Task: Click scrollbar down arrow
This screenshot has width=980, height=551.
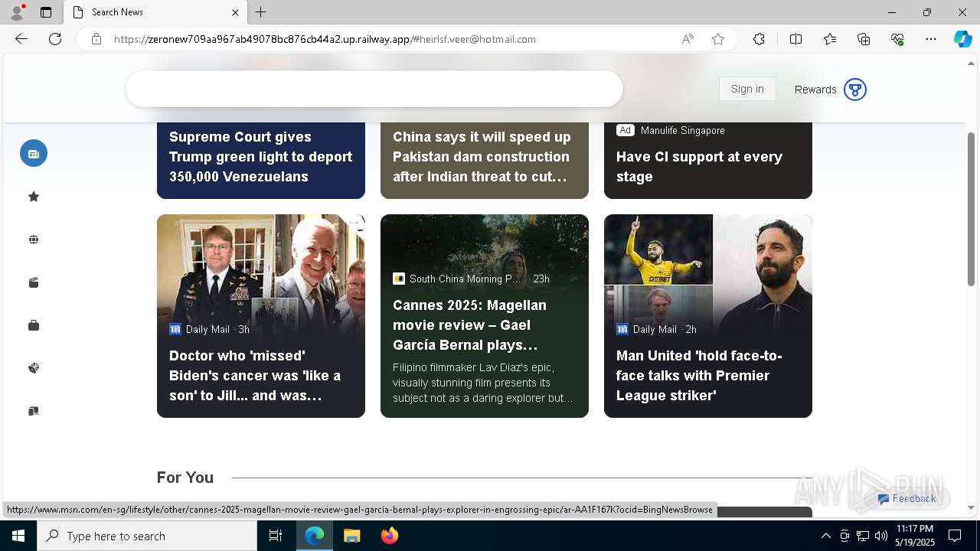Action: point(972,507)
